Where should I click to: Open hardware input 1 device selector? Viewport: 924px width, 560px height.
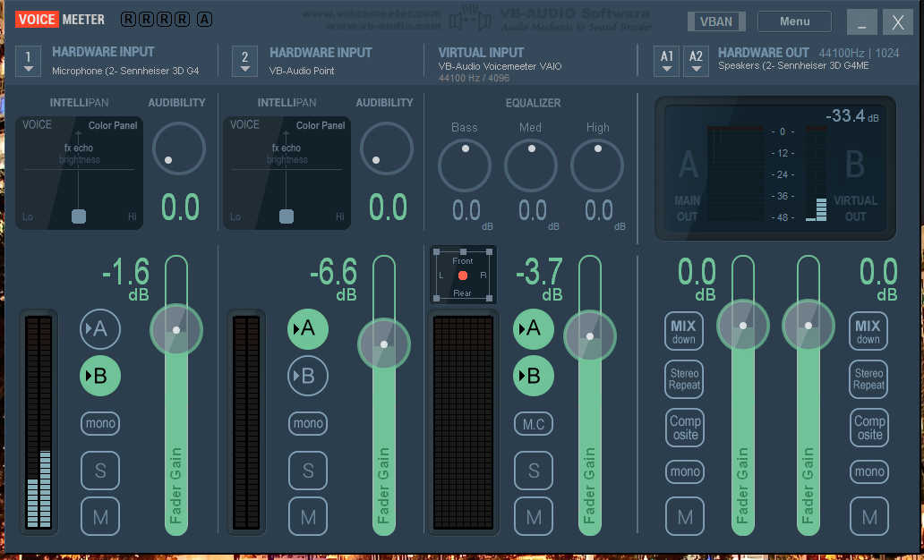(x=28, y=60)
